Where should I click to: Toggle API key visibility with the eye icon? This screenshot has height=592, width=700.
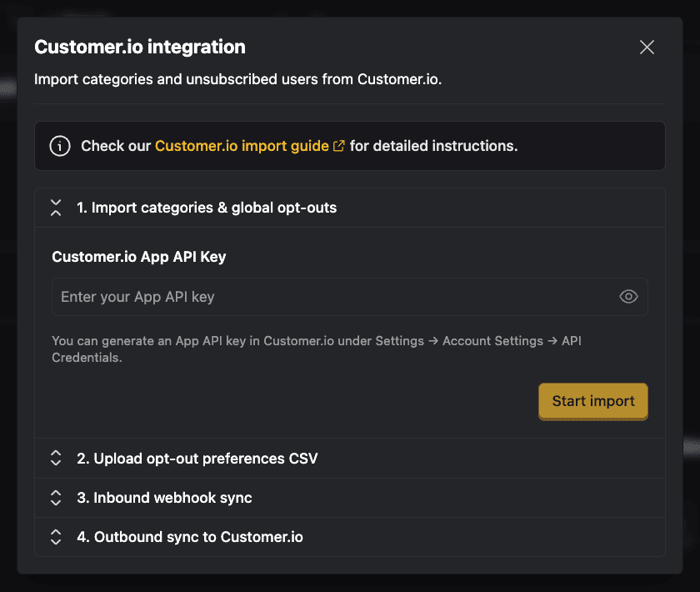pos(628,297)
